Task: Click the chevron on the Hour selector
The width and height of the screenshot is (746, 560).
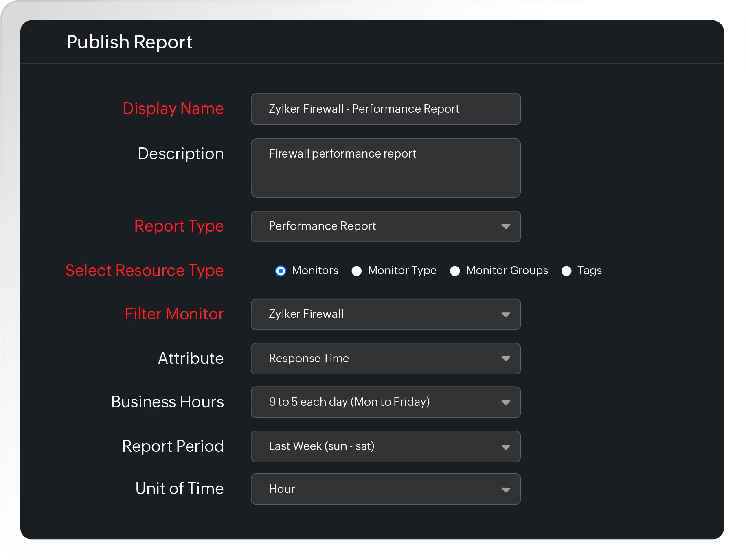Action: click(x=506, y=489)
